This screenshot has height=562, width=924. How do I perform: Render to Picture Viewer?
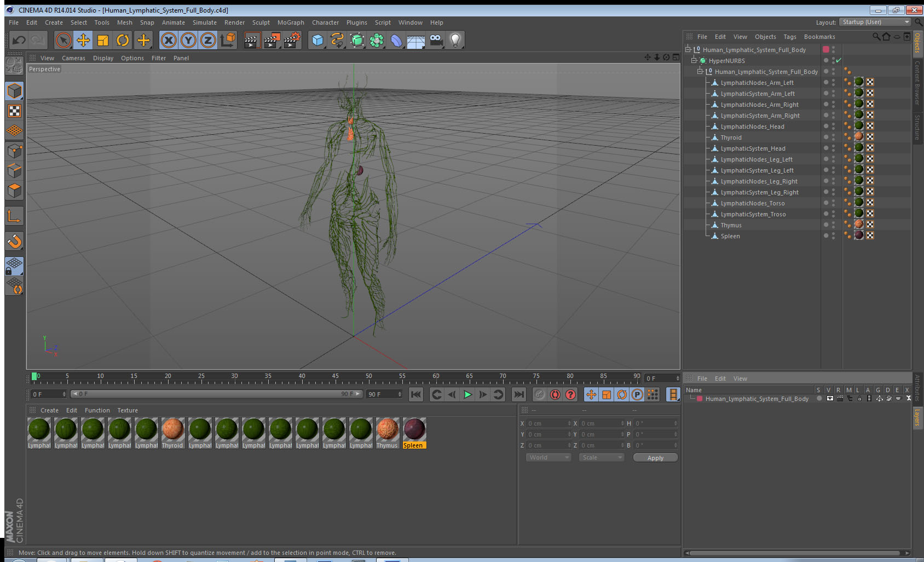click(272, 40)
